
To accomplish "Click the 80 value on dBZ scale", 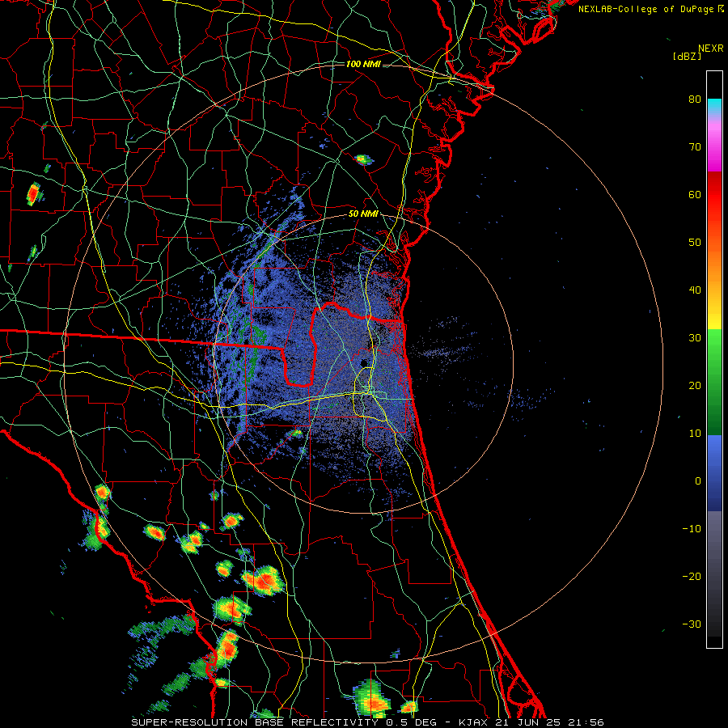I will (695, 99).
